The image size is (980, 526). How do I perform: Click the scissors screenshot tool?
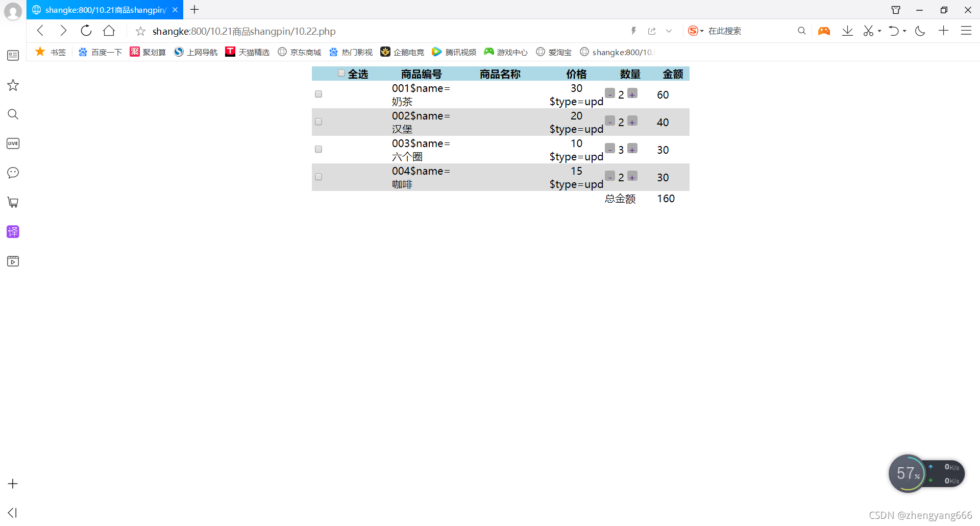pos(868,31)
